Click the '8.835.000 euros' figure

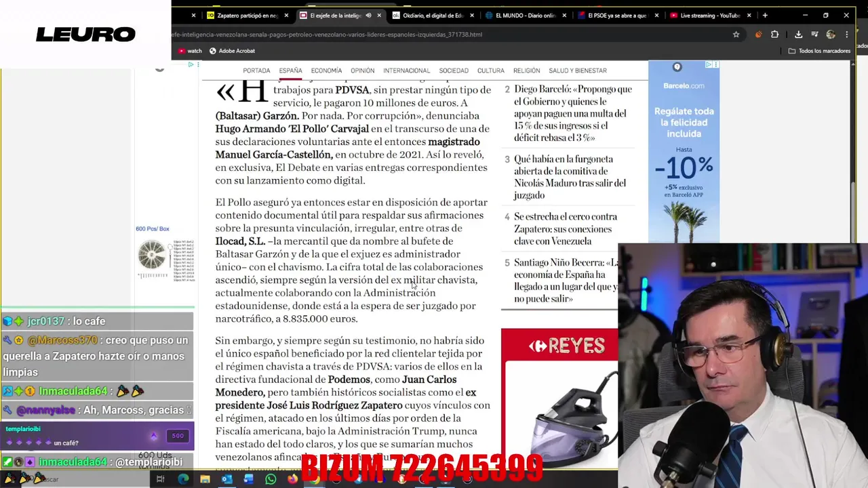click(320, 319)
